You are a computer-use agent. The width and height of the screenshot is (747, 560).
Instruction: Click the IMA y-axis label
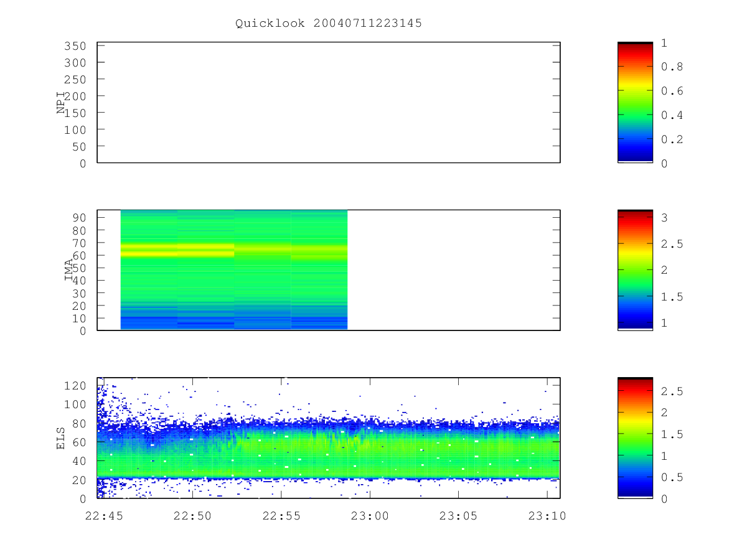point(69,270)
